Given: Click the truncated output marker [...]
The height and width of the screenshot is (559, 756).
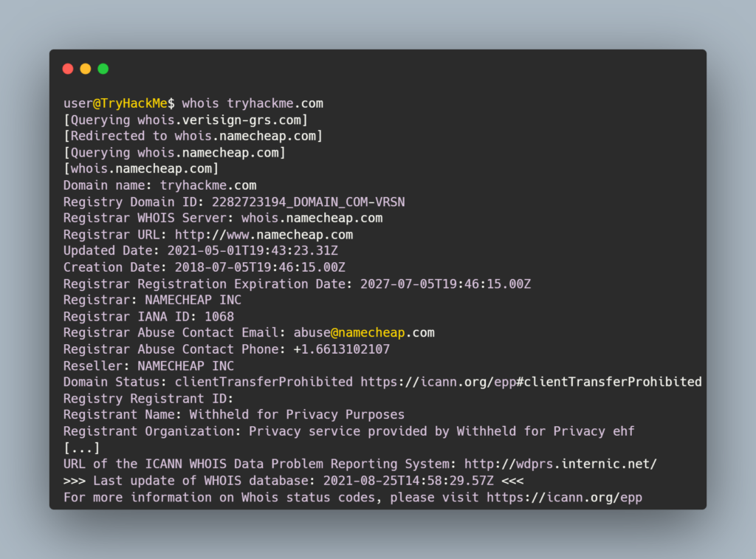Looking at the screenshot, I should (81, 447).
